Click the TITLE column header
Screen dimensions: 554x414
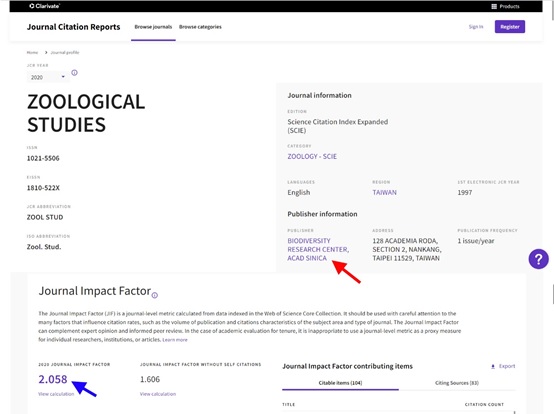(288, 404)
